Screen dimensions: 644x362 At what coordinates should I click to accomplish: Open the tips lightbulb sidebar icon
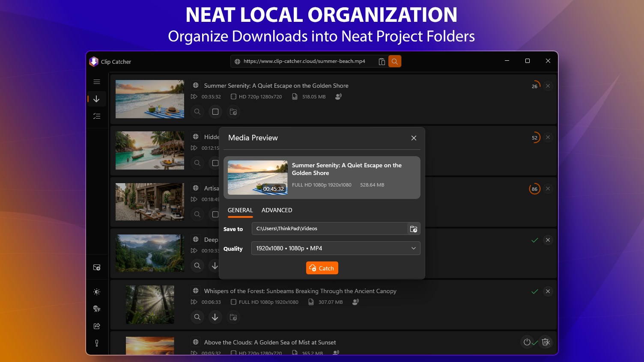97,343
